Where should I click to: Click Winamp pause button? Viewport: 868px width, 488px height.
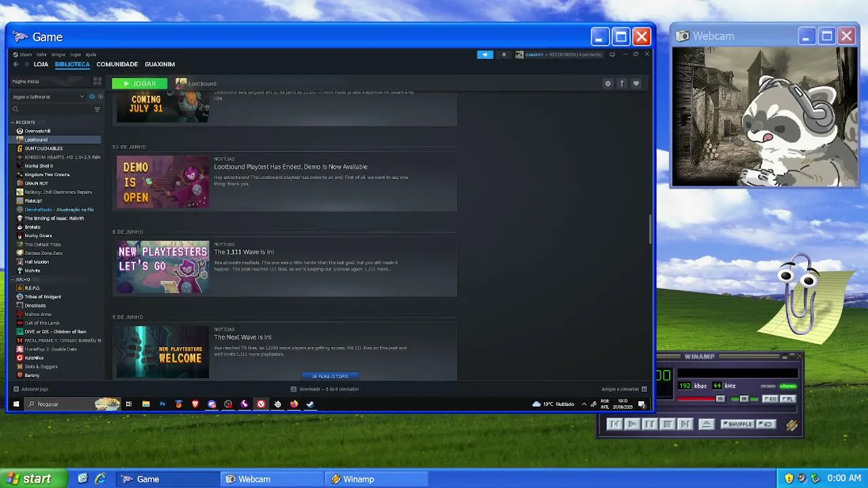[650, 424]
